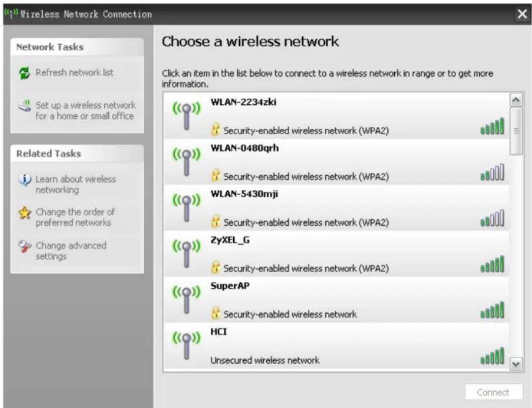Click the blue info icon for wireless networking
Viewport: 532px width, 408px height.
click(24, 180)
